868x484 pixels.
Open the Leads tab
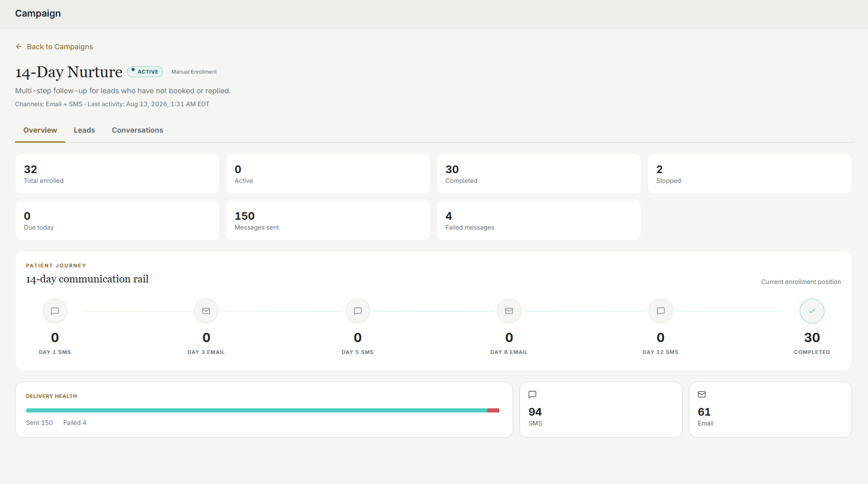84,131
